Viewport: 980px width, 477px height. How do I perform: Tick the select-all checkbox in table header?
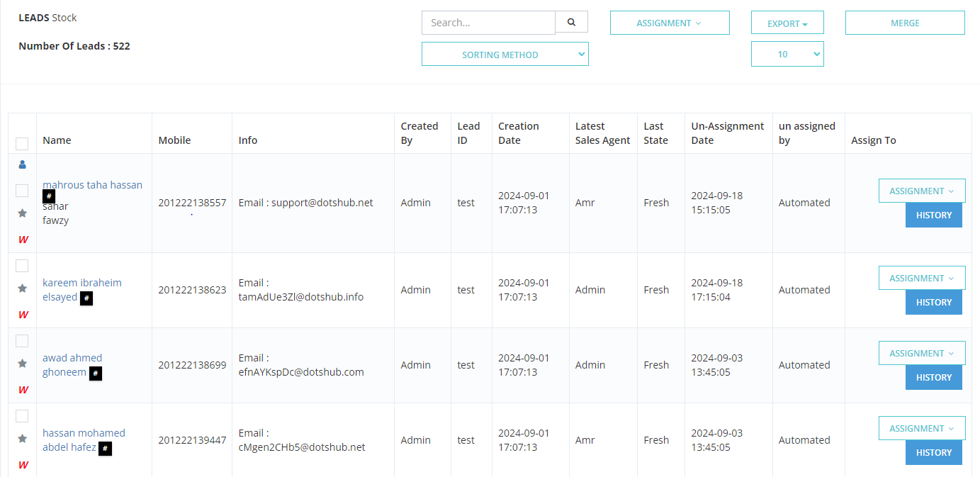click(x=22, y=144)
